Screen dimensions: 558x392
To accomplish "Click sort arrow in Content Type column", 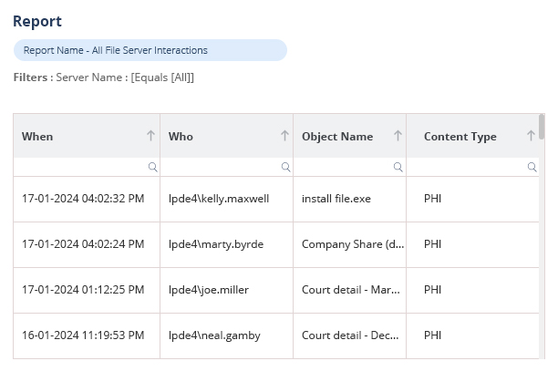I will click(531, 136).
